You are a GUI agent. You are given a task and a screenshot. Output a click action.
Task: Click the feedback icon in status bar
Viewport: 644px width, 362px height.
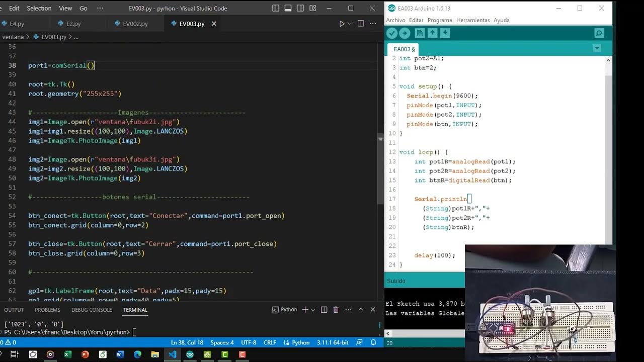(359, 342)
